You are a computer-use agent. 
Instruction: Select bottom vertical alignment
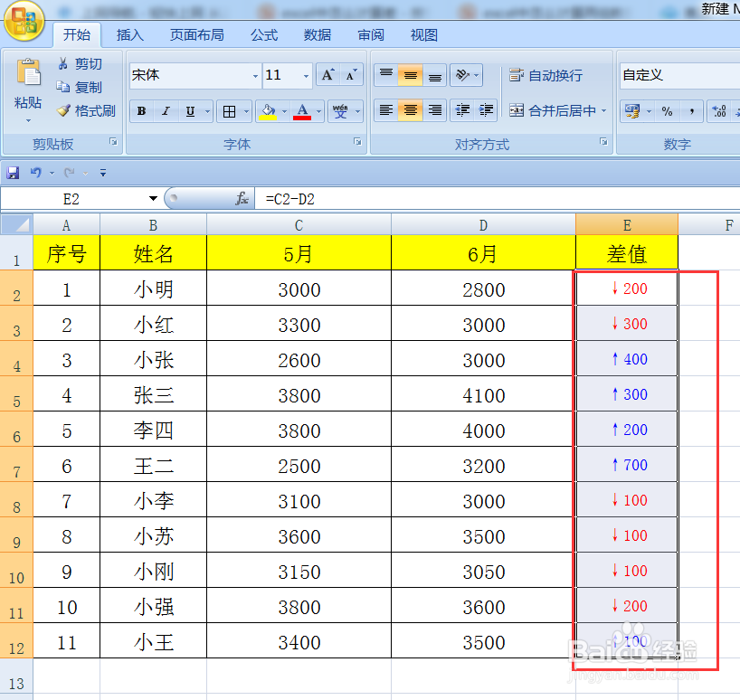pos(434,74)
